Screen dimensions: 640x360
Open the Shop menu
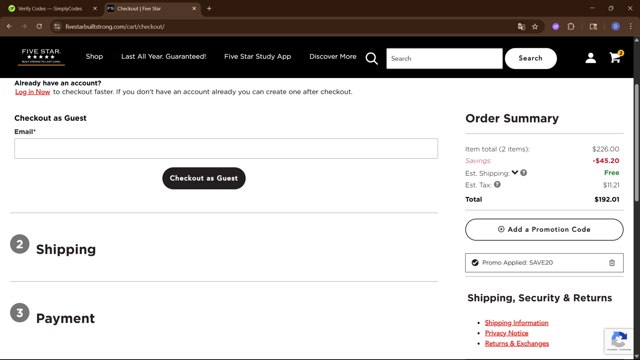pyautogui.click(x=94, y=57)
